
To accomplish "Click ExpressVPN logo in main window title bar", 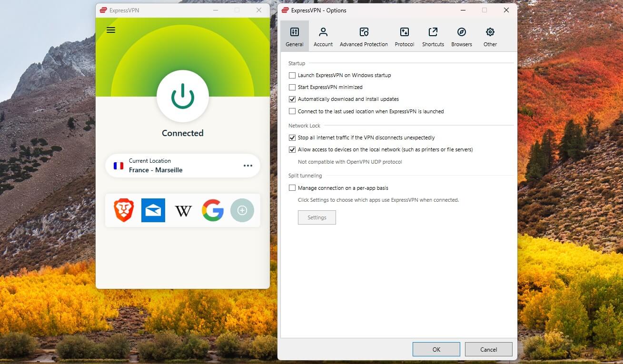I will click(x=103, y=10).
